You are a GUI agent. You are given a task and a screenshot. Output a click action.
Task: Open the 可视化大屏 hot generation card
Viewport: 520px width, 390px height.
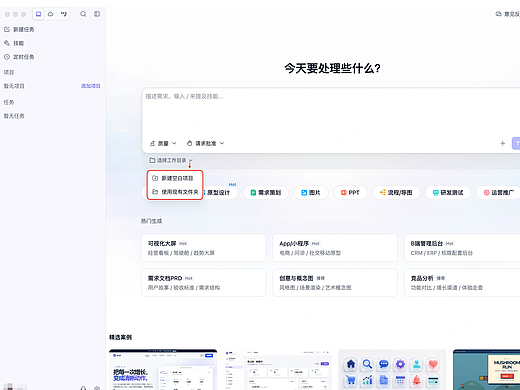pos(204,248)
